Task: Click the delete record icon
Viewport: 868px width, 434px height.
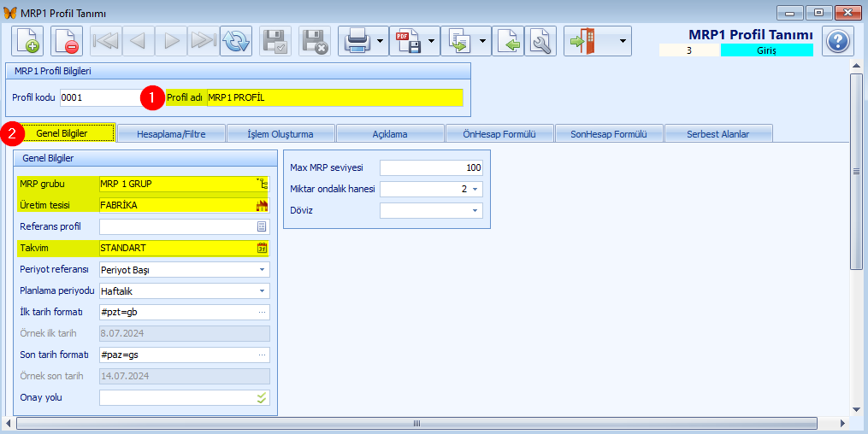Action: [67, 41]
